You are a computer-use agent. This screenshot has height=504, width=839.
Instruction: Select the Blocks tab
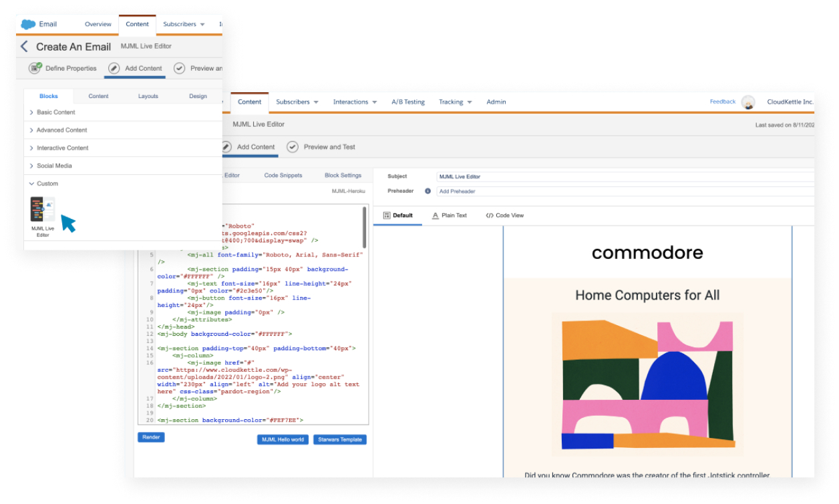49,96
